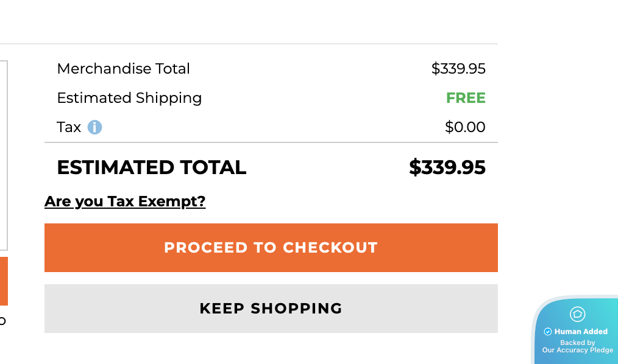The height and width of the screenshot is (364, 618).
Task: Click the checkmark icon beside Human Added
Action: click(x=548, y=332)
